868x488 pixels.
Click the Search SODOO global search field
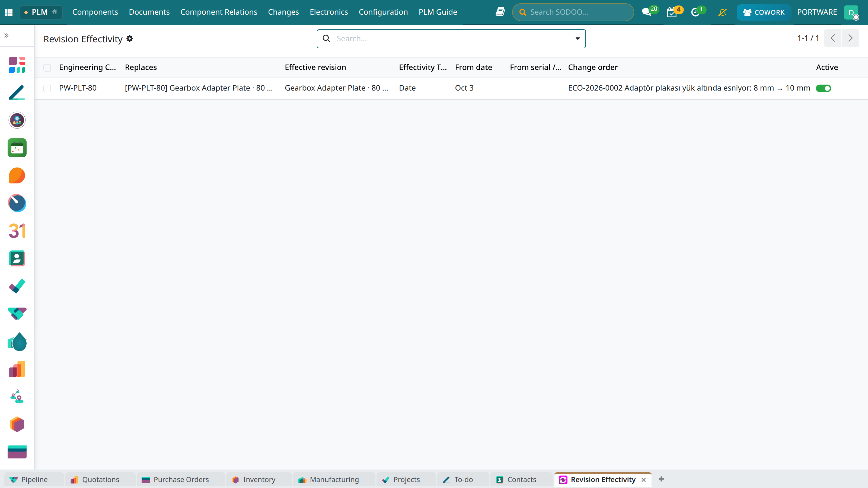click(573, 12)
